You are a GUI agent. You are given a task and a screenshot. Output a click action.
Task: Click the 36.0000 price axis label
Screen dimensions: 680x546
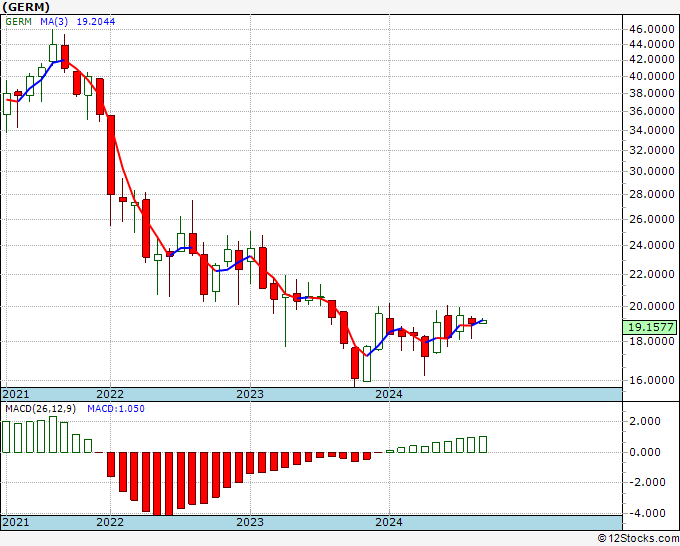(651, 111)
